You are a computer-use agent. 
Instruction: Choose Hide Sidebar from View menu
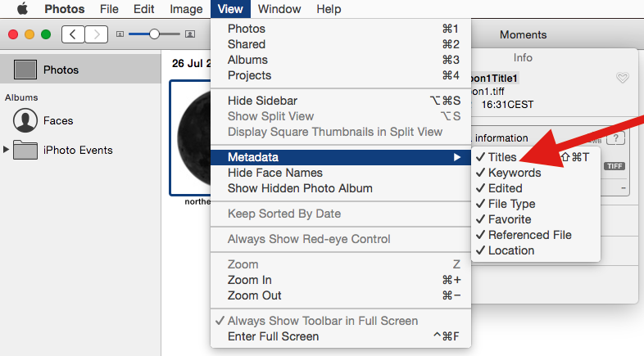pyautogui.click(x=262, y=101)
